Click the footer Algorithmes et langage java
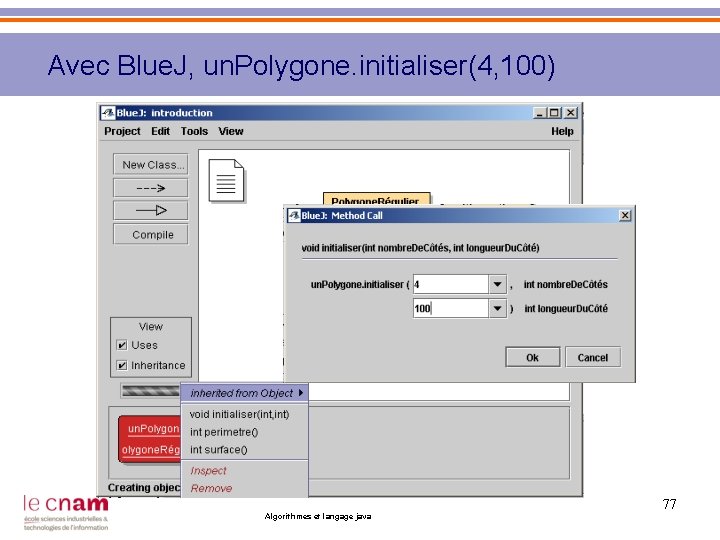This screenshot has height=540, width=720. (x=318, y=516)
